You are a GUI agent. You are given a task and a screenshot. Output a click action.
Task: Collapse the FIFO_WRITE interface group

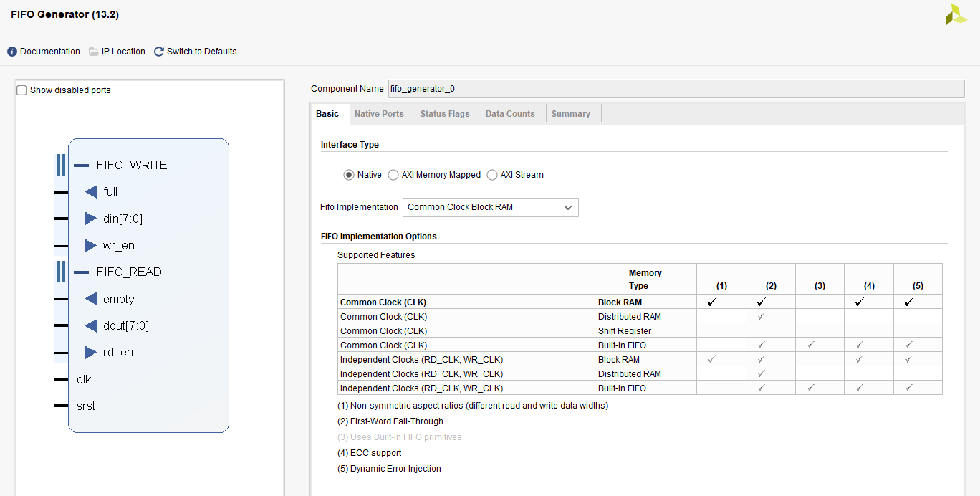click(x=81, y=165)
